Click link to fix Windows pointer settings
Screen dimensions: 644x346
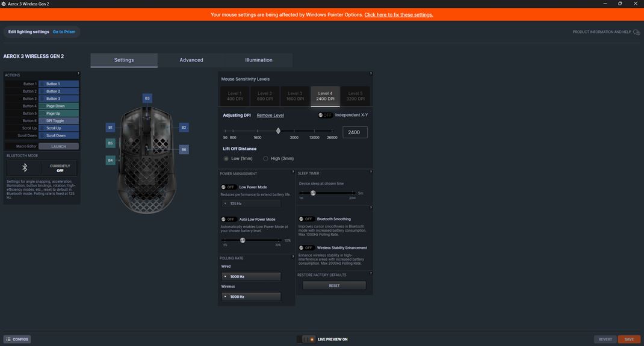399,15
